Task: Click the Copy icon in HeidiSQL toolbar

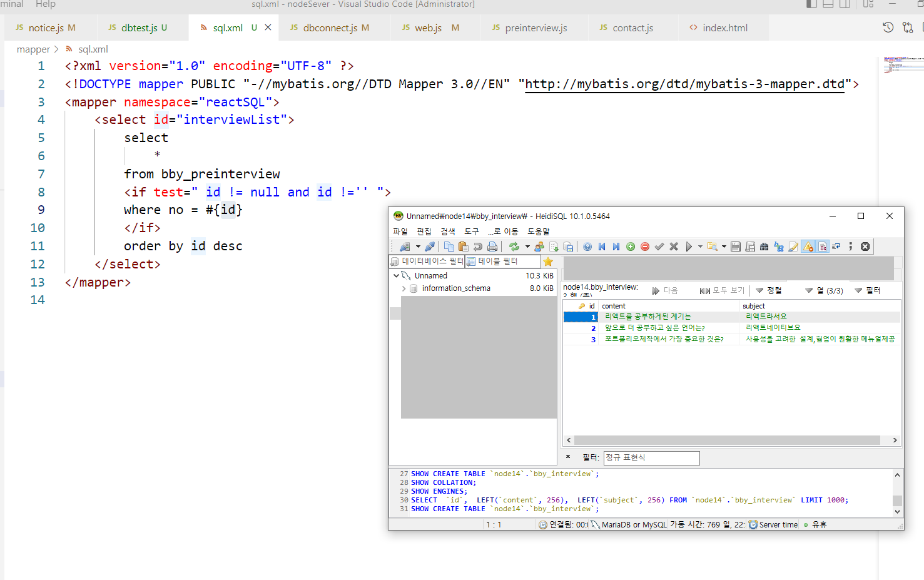Action: (x=449, y=247)
